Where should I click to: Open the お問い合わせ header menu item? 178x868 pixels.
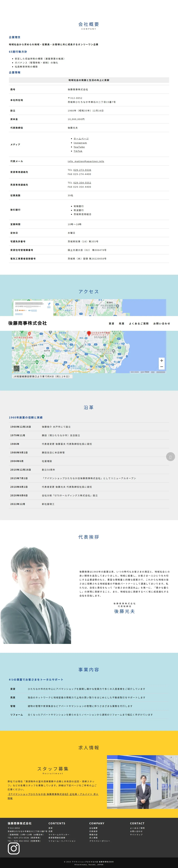pyautogui.click(x=162, y=323)
